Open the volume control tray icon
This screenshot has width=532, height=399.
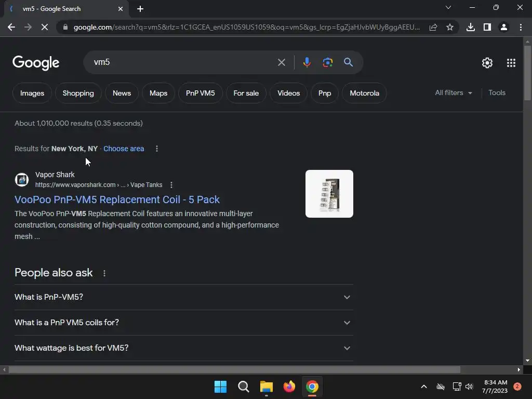click(469, 387)
